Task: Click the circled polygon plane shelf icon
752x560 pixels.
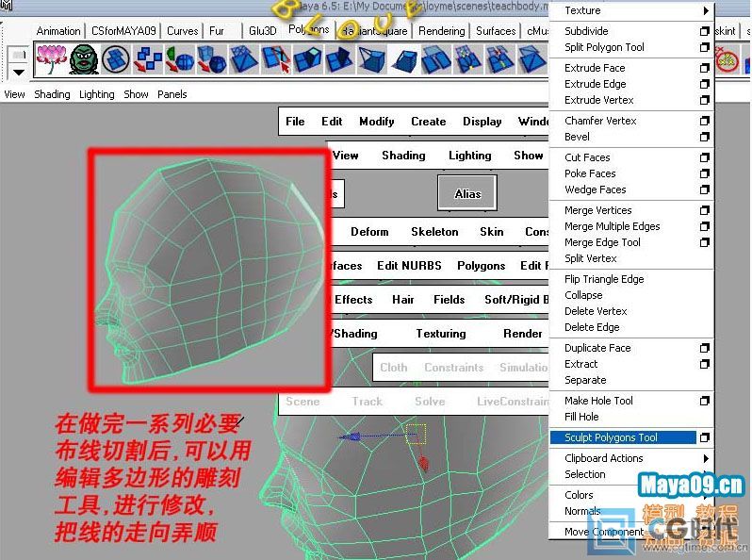Action: 116,59
